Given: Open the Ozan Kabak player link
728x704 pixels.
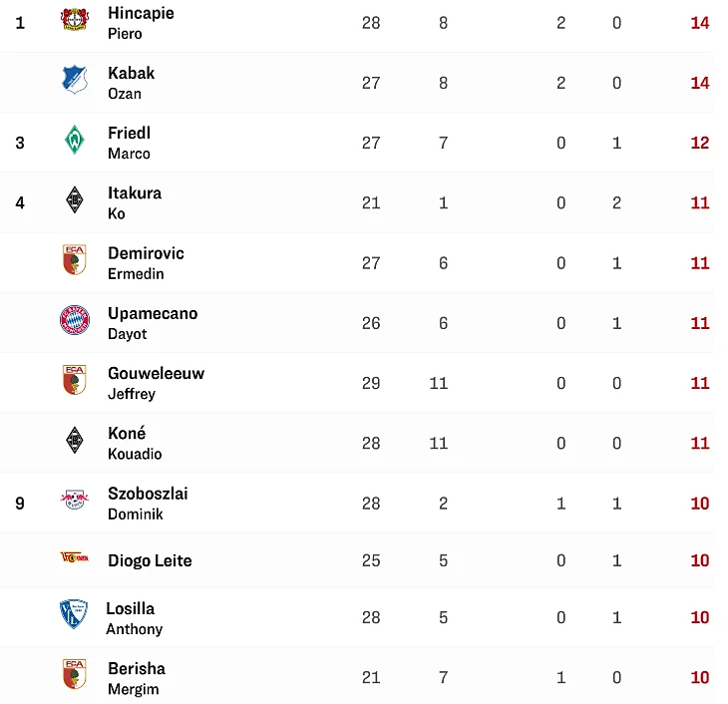Looking at the screenshot, I should [x=131, y=82].
